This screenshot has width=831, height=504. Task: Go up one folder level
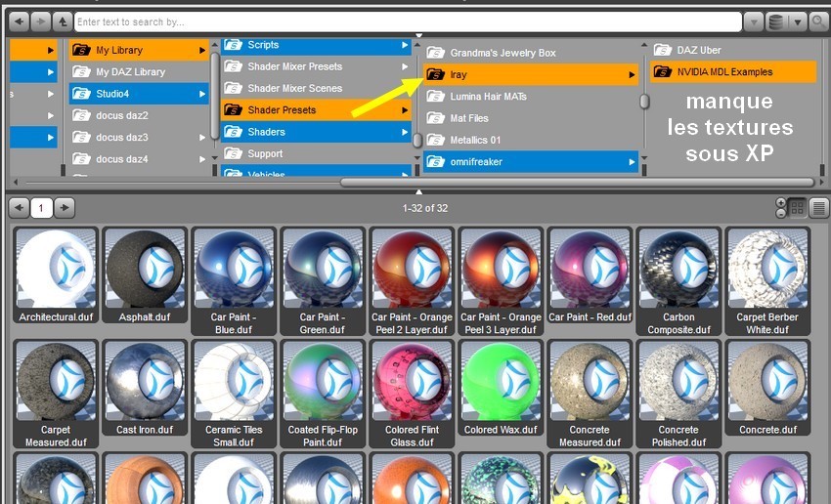tap(62, 21)
